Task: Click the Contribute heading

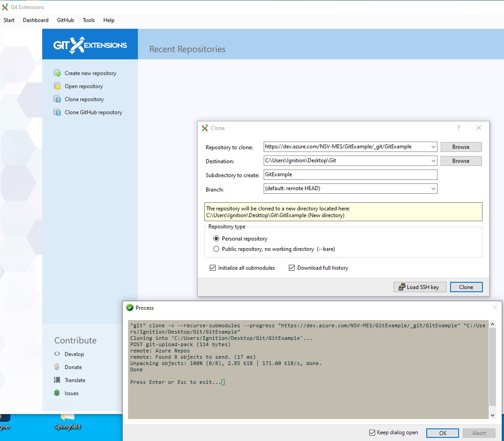Action: (x=75, y=340)
